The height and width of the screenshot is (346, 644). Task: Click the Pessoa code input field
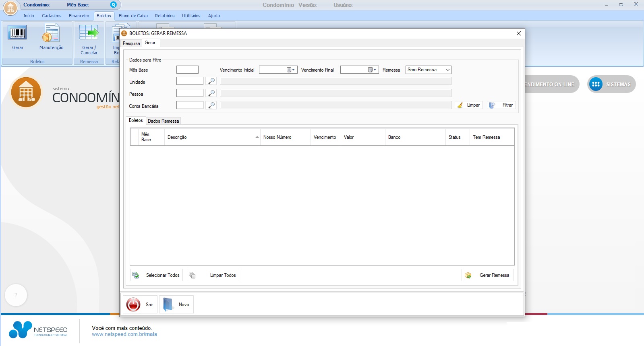click(190, 93)
